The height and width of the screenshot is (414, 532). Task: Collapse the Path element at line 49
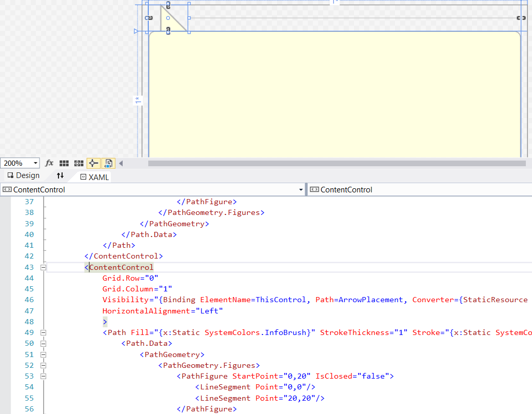point(43,332)
